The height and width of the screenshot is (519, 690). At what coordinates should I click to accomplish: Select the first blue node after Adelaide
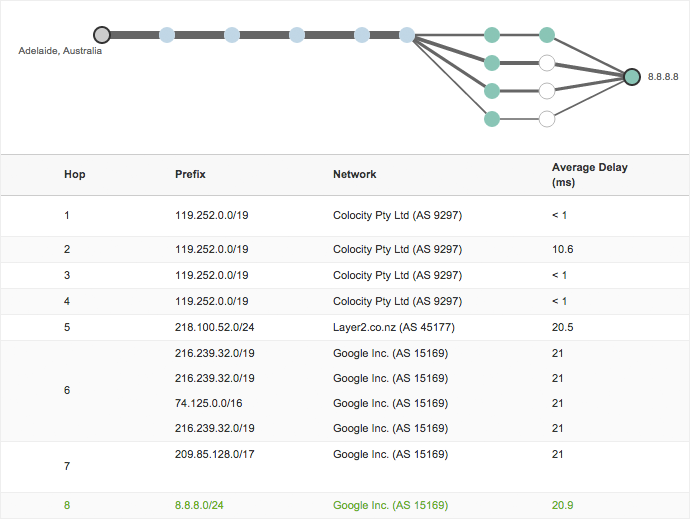[x=167, y=35]
